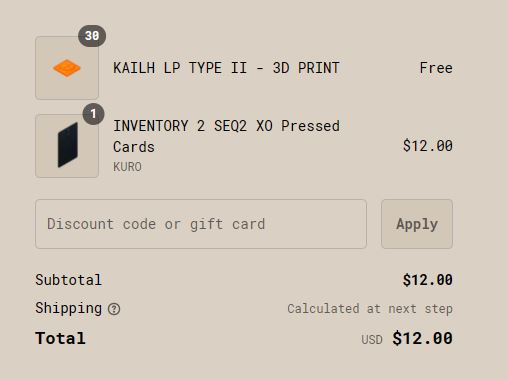Click the Free price label
The image size is (508, 379).
436,68
